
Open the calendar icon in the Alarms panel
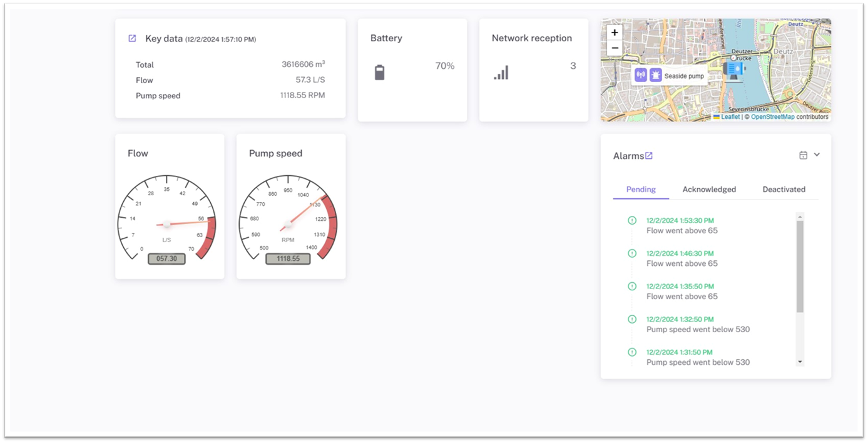point(804,155)
